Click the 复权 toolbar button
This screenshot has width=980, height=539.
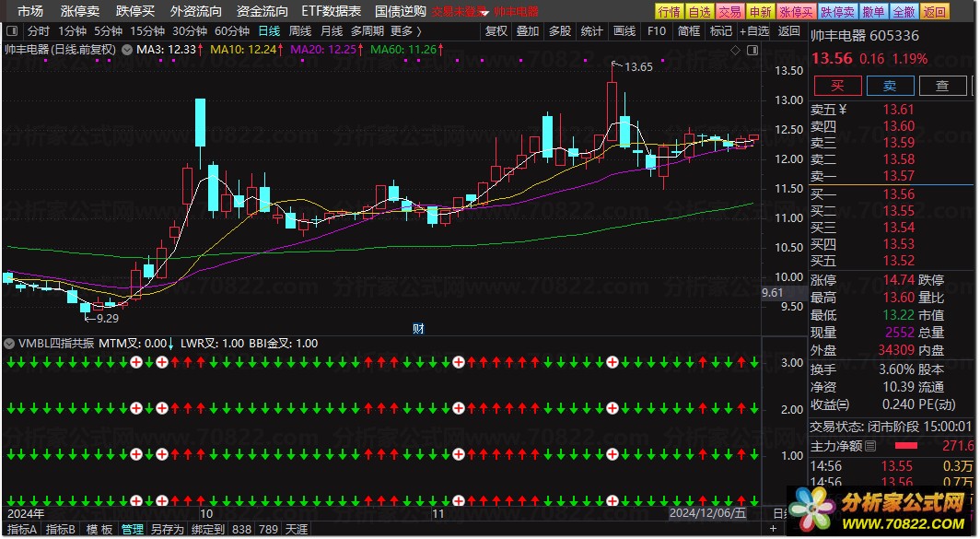[496, 30]
